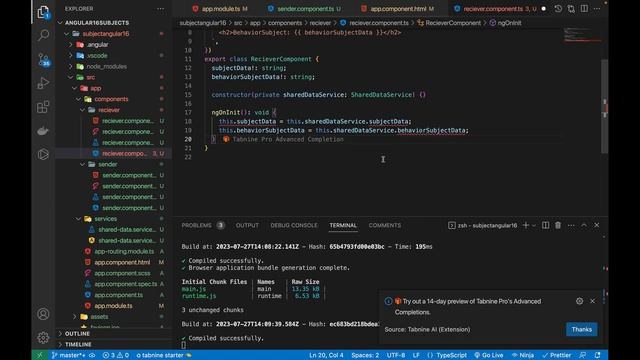Screen dimensions: 640x360
Task: Click the Thanks button in Tabnine notification
Action: point(582,329)
